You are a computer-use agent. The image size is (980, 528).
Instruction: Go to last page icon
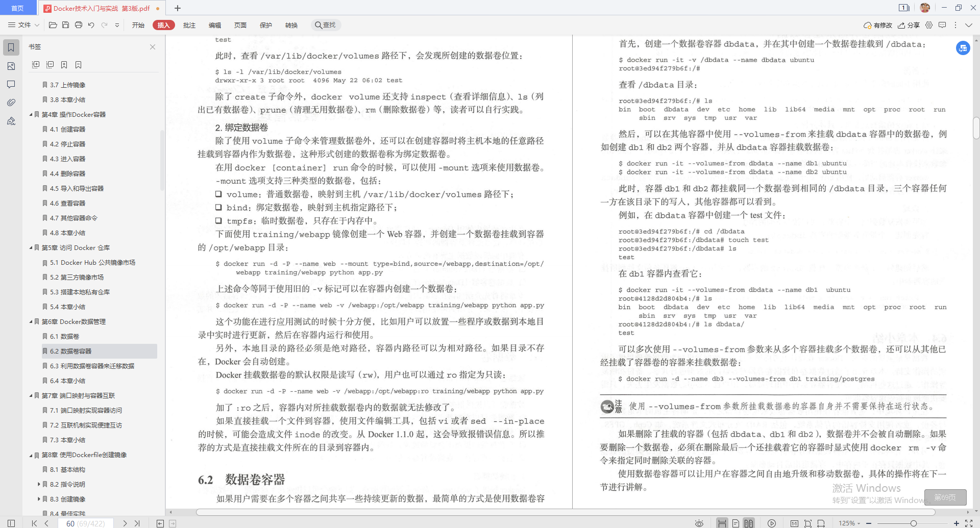pyautogui.click(x=137, y=523)
